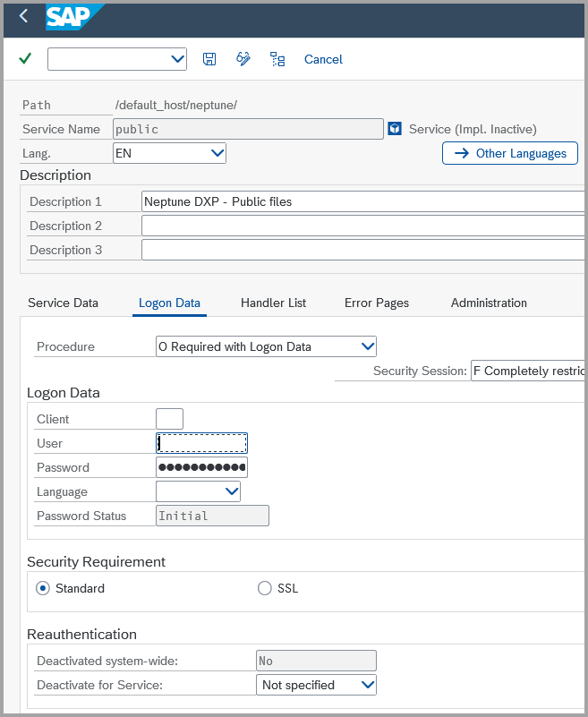
Task: Click the Display/Change pencil icon
Action: pyautogui.click(x=242, y=59)
